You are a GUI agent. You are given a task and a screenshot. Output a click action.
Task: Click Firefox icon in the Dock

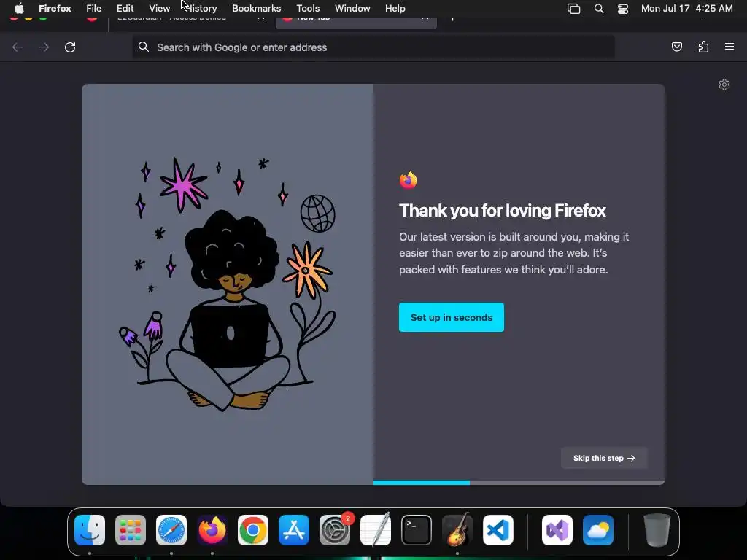pyautogui.click(x=212, y=530)
